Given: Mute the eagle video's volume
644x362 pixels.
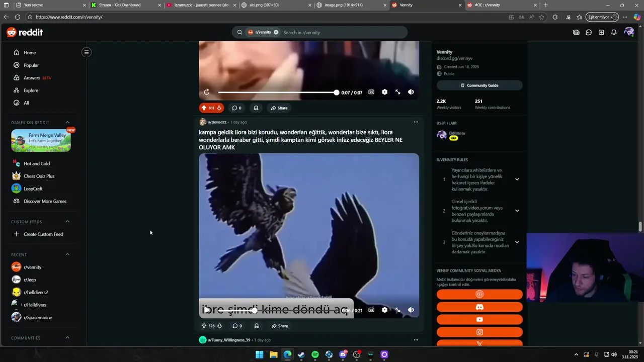Looking at the screenshot, I should 411,310.
